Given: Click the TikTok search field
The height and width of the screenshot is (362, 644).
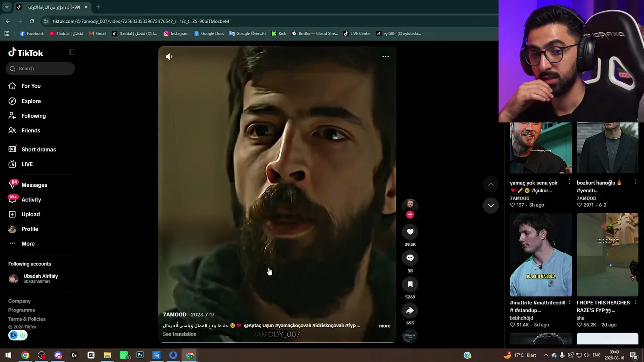Looking at the screenshot, I should [x=40, y=69].
